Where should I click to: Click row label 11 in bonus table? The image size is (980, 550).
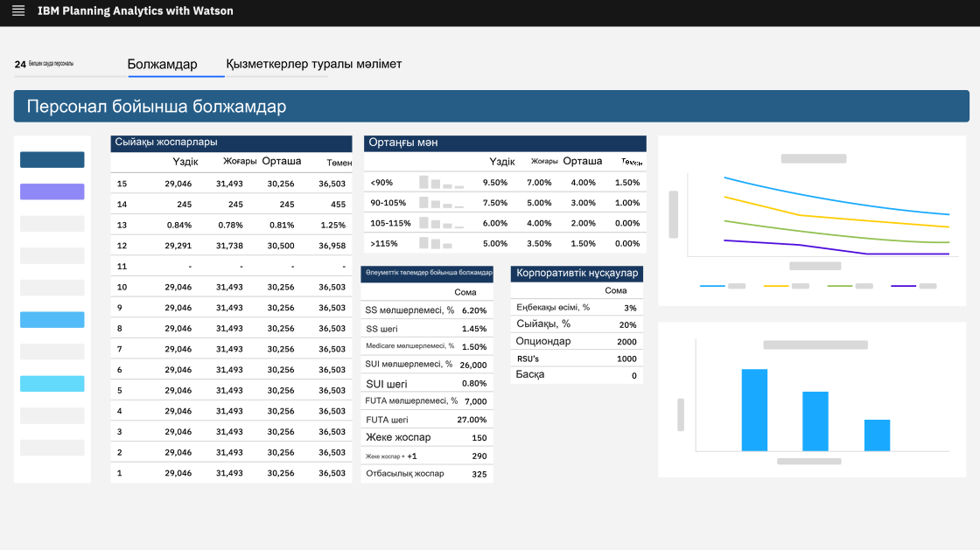click(122, 266)
